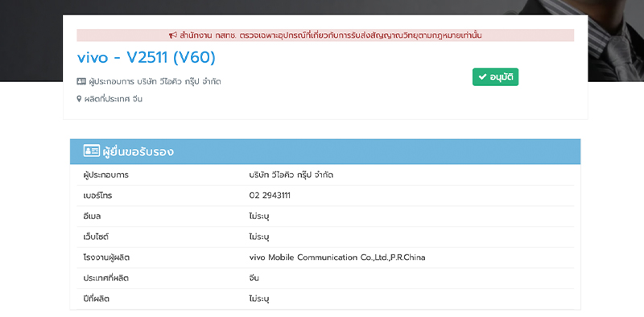The width and height of the screenshot is (644, 317).
Task: Click the เว็บไซต์ label
Action: pos(96,237)
